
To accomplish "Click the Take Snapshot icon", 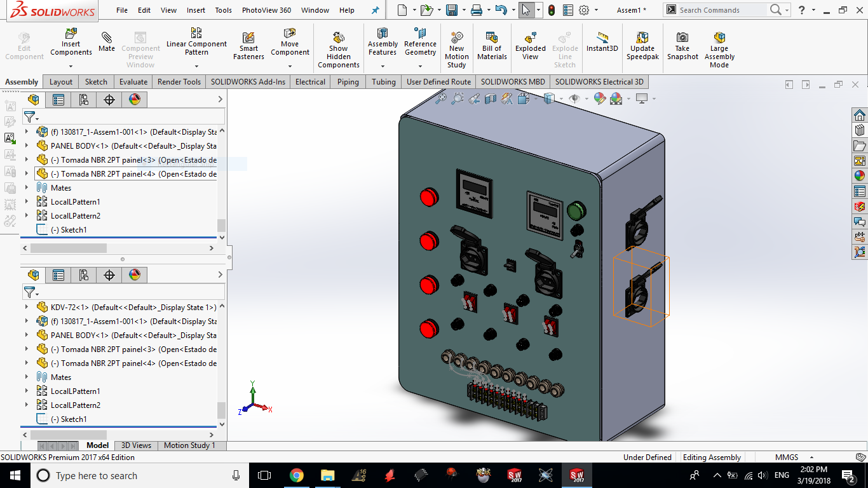I will 682,46.
